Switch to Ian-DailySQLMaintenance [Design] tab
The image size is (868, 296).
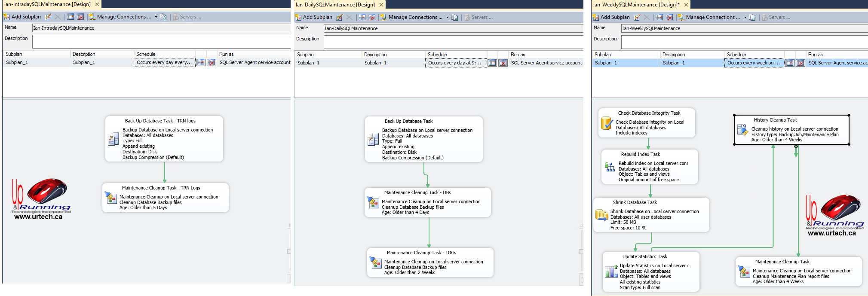335,5
